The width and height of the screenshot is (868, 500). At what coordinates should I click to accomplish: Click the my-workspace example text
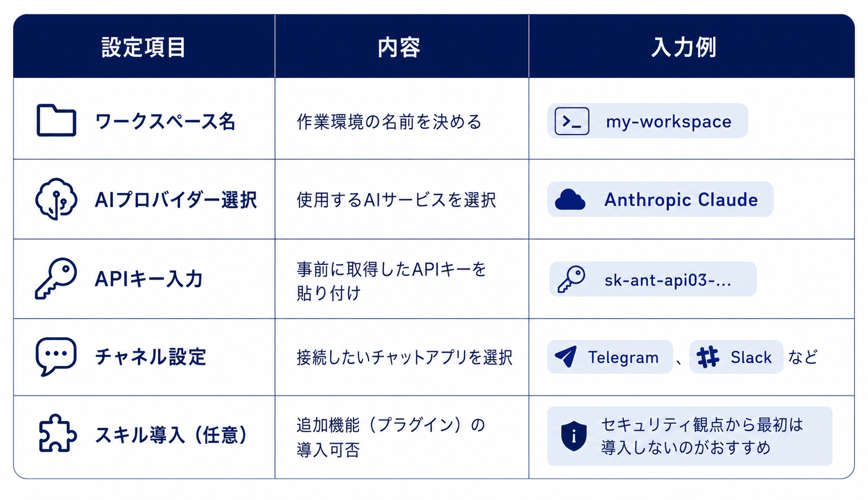668,122
